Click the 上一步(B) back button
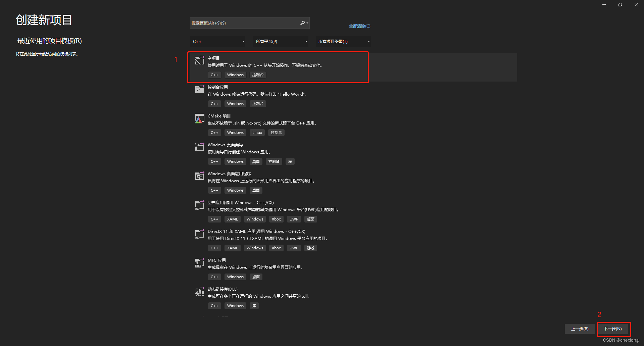This screenshot has height=346, width=644. (580, 329)
